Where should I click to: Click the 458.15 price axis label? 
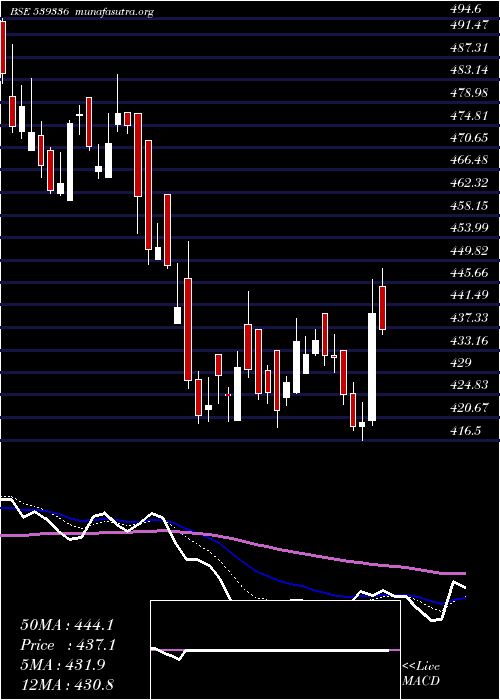pyautogui.click(x=469, y=205)
